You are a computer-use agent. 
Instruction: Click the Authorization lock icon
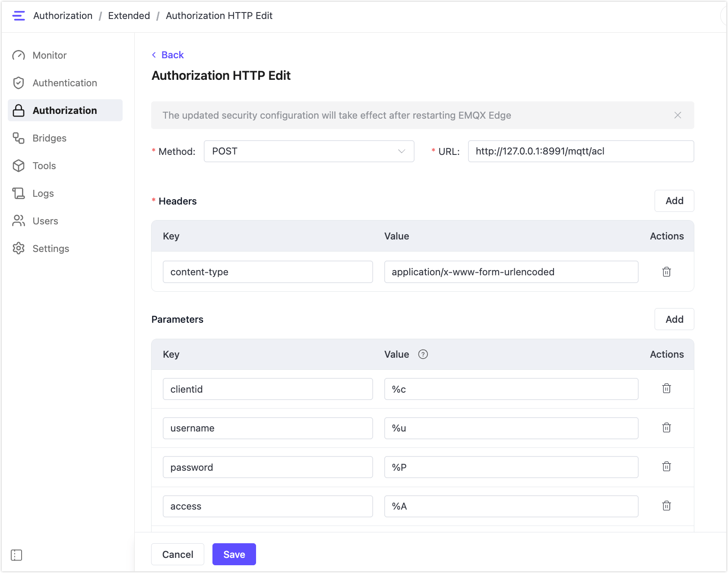[x=19, y=110]
